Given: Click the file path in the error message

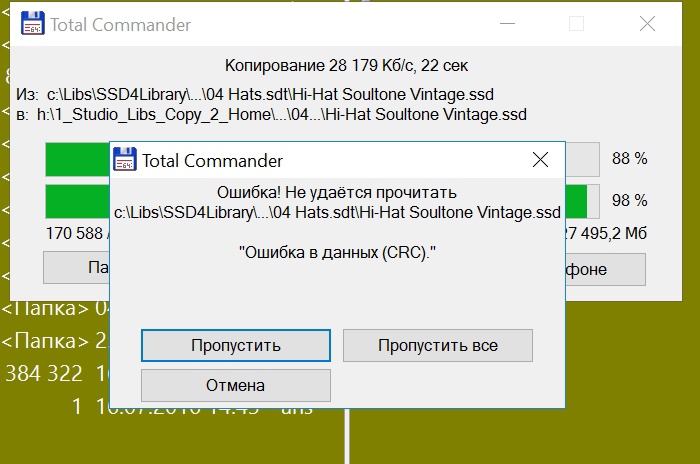Looking at the screenshot, I should 337,213.
